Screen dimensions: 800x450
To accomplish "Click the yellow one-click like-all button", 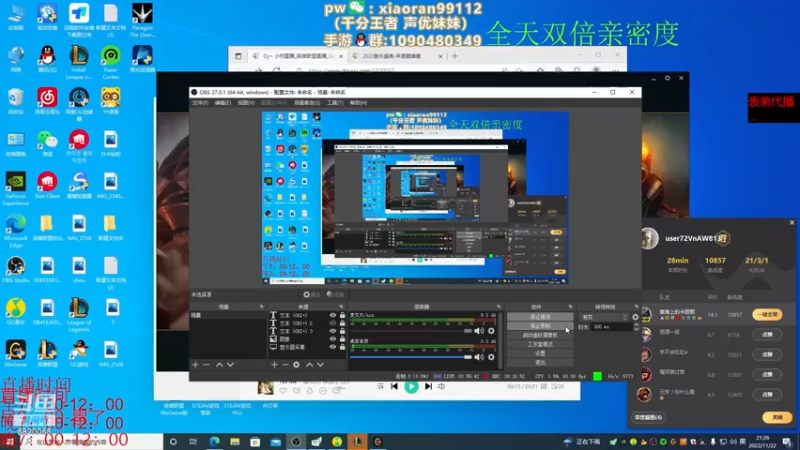I will 767,315.
